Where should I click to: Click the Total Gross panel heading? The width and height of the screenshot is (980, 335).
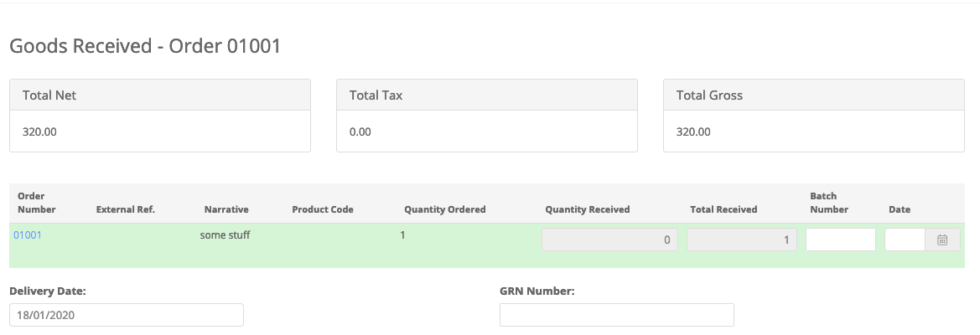pos(814,95)
